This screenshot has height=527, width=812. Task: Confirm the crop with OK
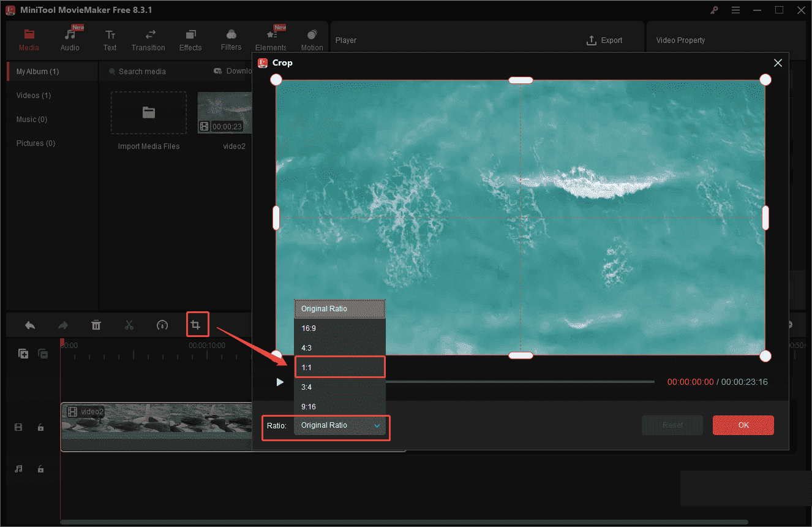tap(743, 425)
